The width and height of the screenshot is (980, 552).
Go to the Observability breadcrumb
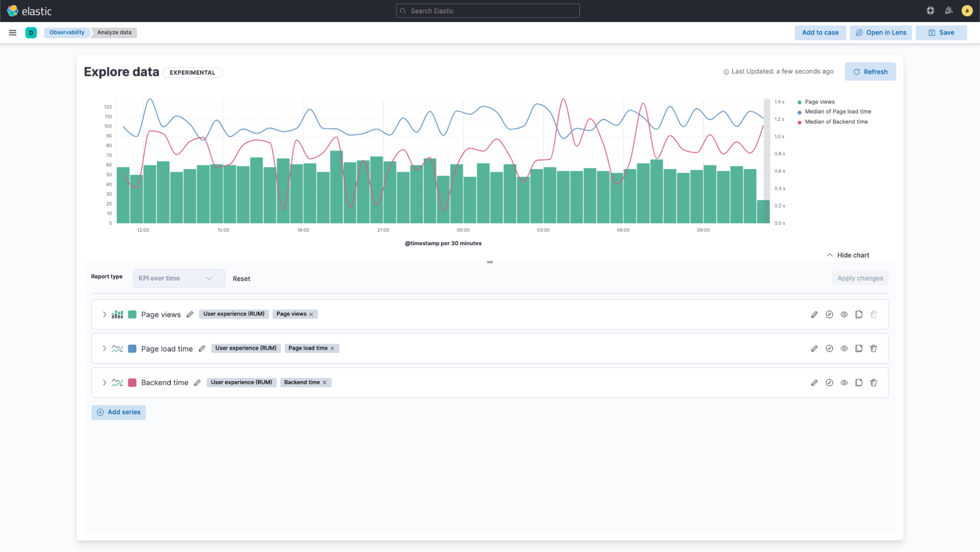67,32
